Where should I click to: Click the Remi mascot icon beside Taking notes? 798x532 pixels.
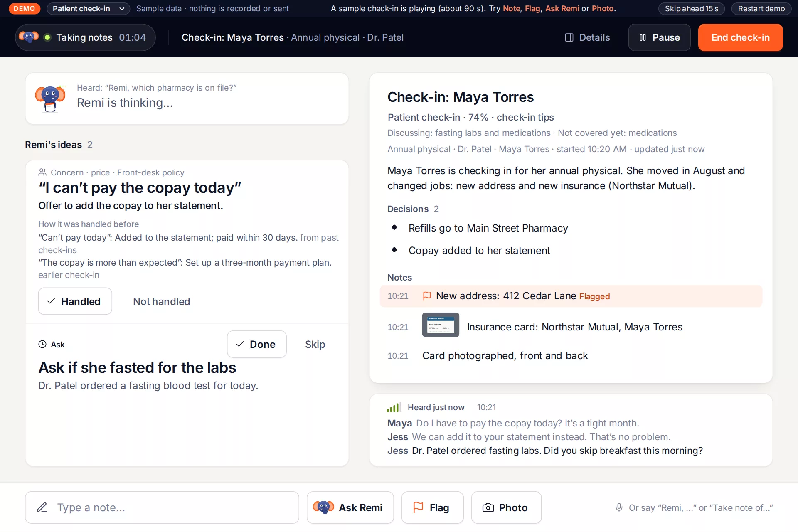pyautogui.click(x=29, y=37)
